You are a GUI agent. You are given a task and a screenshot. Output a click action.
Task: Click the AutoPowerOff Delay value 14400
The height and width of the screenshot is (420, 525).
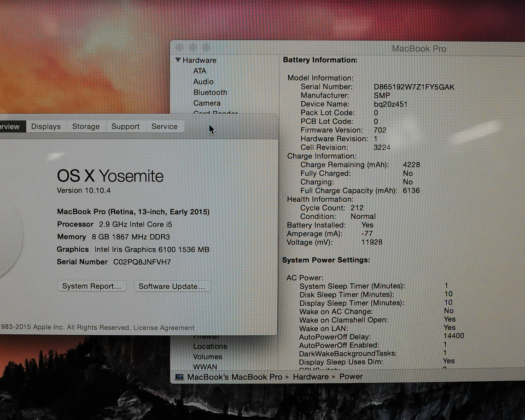pyautogui.click(x=454, y=336)
